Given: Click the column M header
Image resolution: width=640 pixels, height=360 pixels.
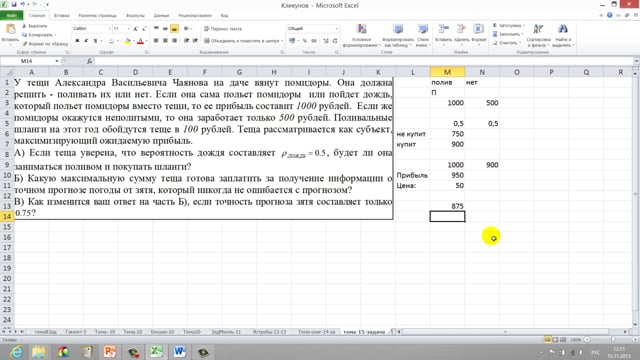Looking at the screenshot, I should click(447, 72).
